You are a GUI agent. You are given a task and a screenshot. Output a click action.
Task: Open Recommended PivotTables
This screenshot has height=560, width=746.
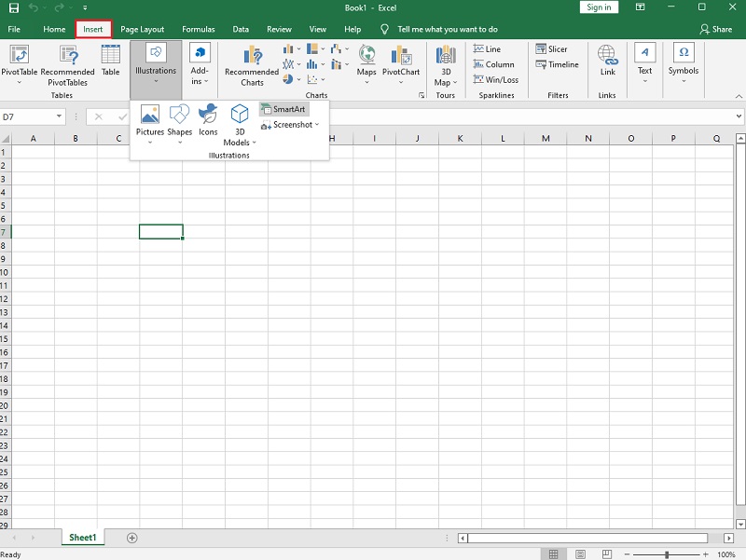coord(67,64)
